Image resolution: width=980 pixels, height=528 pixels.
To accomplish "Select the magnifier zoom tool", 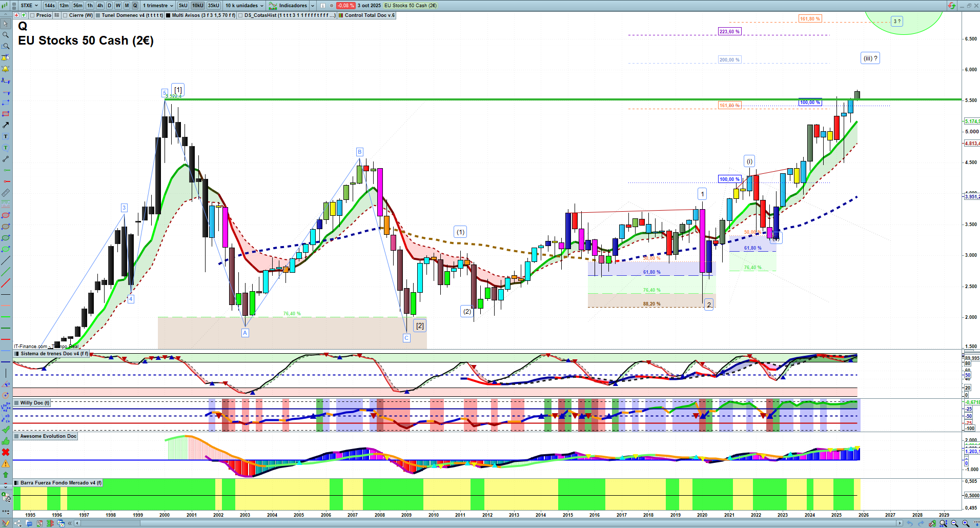I will click(6, 35).
